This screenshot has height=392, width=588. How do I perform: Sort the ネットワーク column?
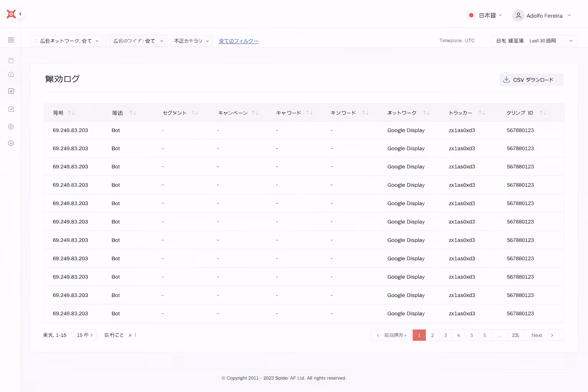pos(426,113)
